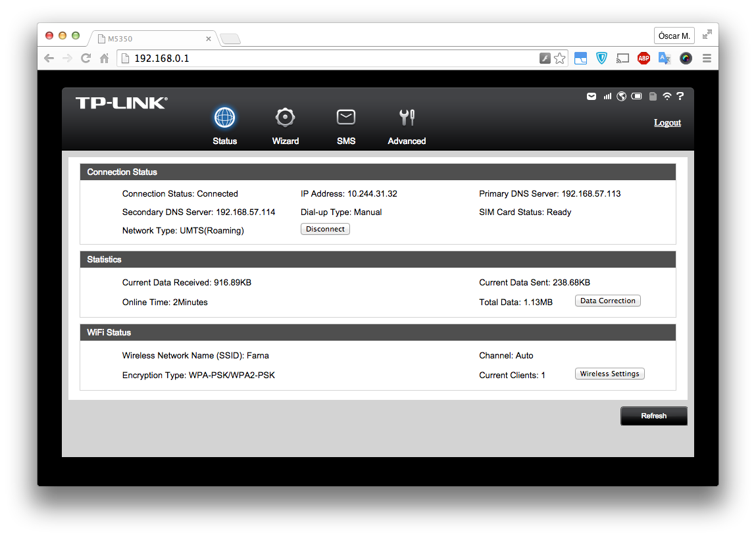756x538 pixels.
Task: Click the blue window extension icon
Action: (580, 59)
